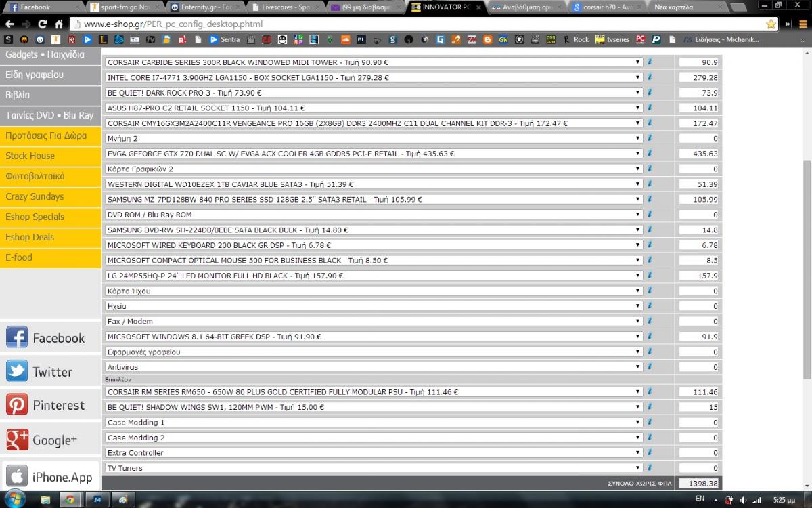Open info icon for Windows 8.1 row

tap(649, 336)
